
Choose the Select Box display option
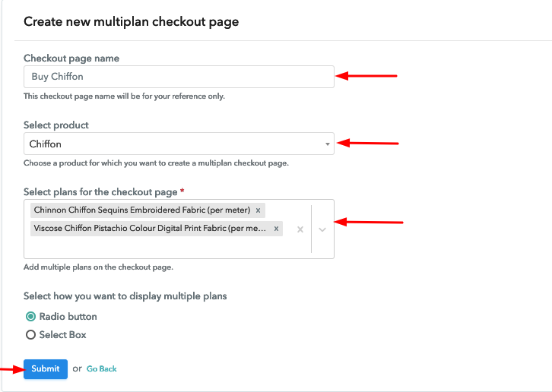[30, 334]
